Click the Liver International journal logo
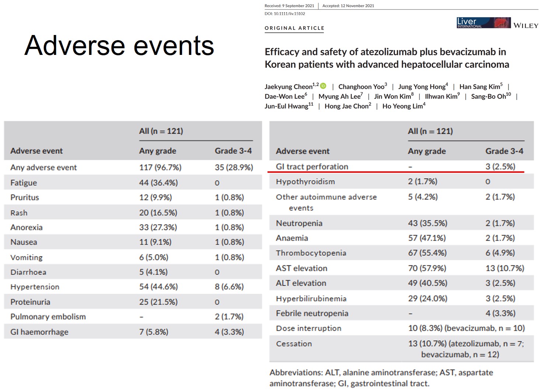 [x=483, y=23]
